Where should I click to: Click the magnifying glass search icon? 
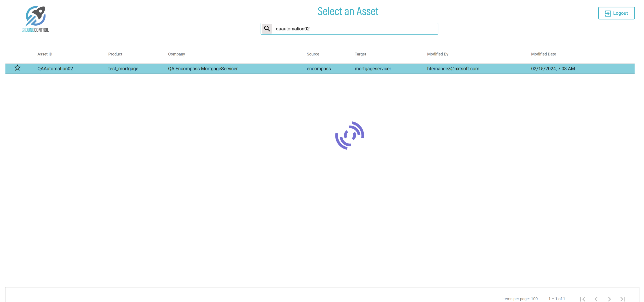coord(267,29)
